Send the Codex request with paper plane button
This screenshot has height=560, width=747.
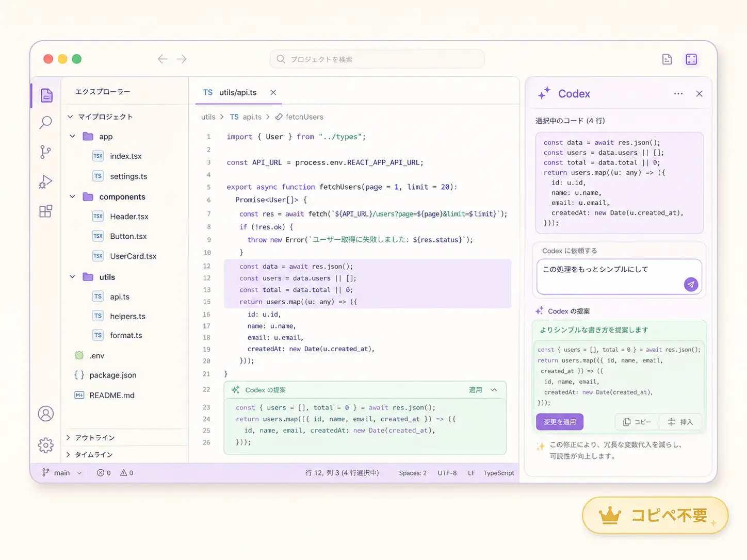point(691,284)
